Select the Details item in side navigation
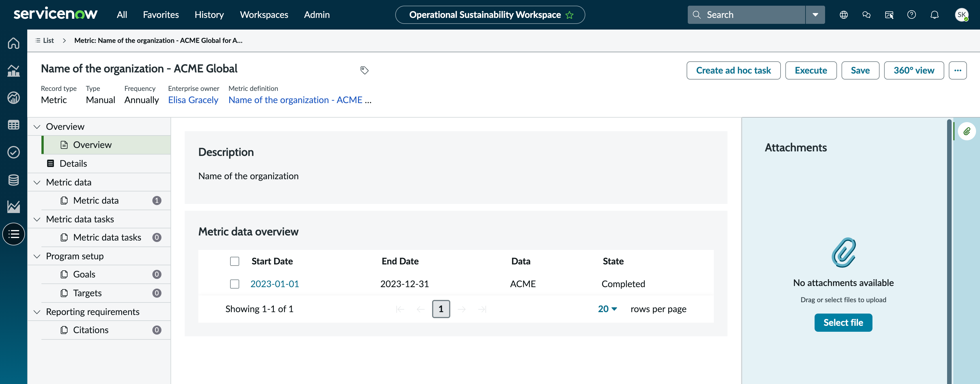 (x=99, y=163)
